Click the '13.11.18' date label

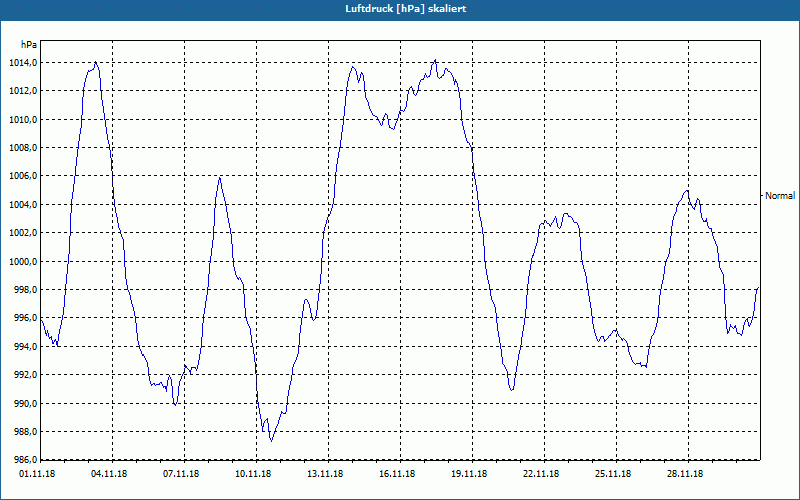pyautogui.click(x=325, y=474)
